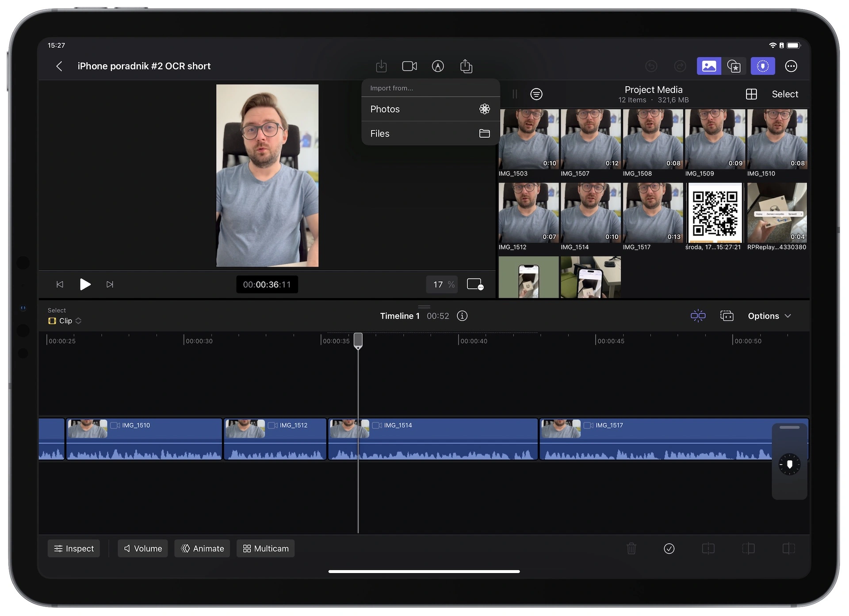
Task: Show Timeline 1 info icon
Action: coord(462,316)
